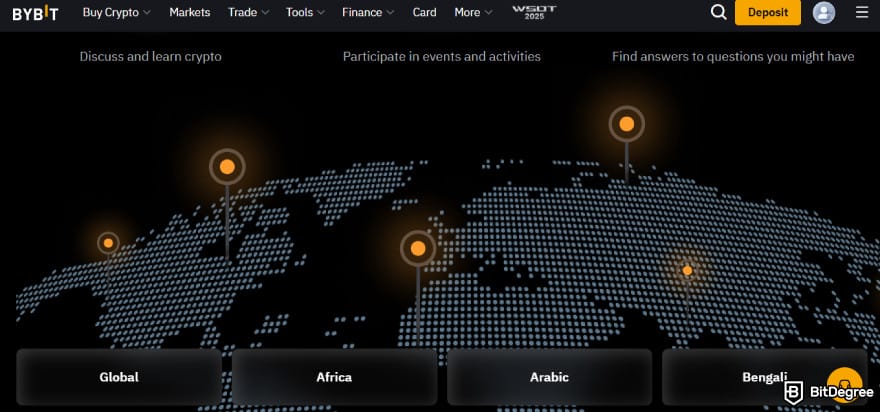Open the Card menu item
Screen dimensions: 880x412
pos(424,12)
